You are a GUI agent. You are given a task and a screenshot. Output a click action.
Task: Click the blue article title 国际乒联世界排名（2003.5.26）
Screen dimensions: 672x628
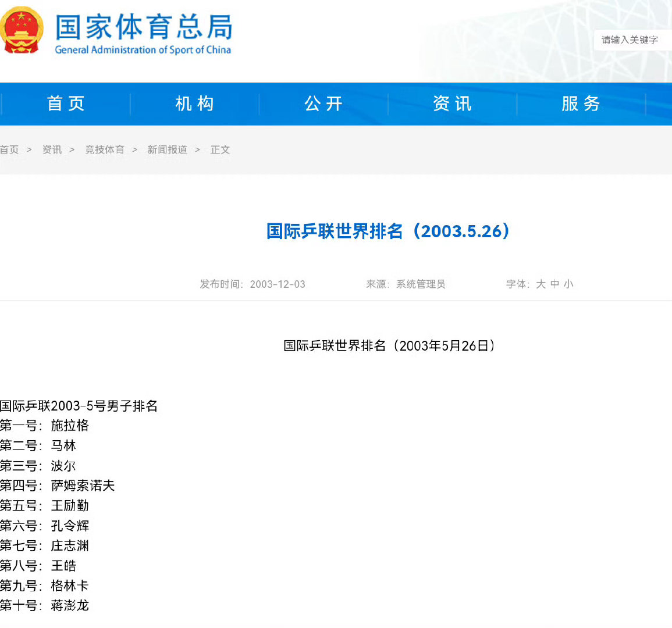(388, 231)
